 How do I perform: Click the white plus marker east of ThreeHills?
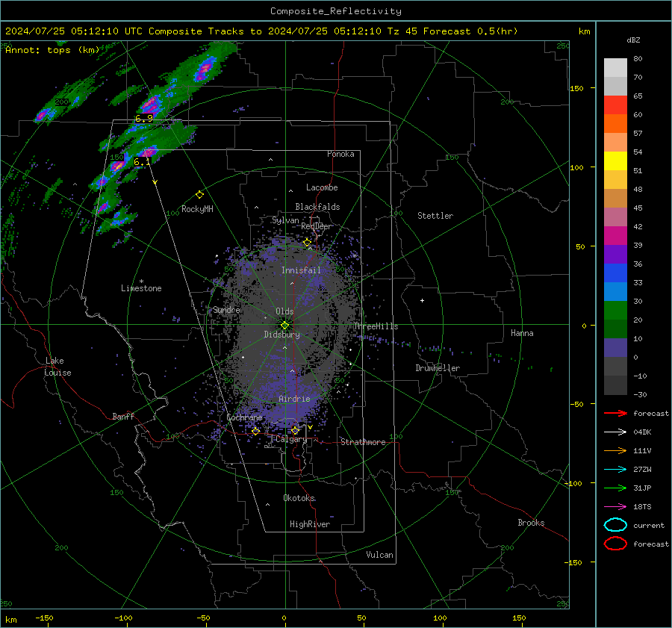422,300
